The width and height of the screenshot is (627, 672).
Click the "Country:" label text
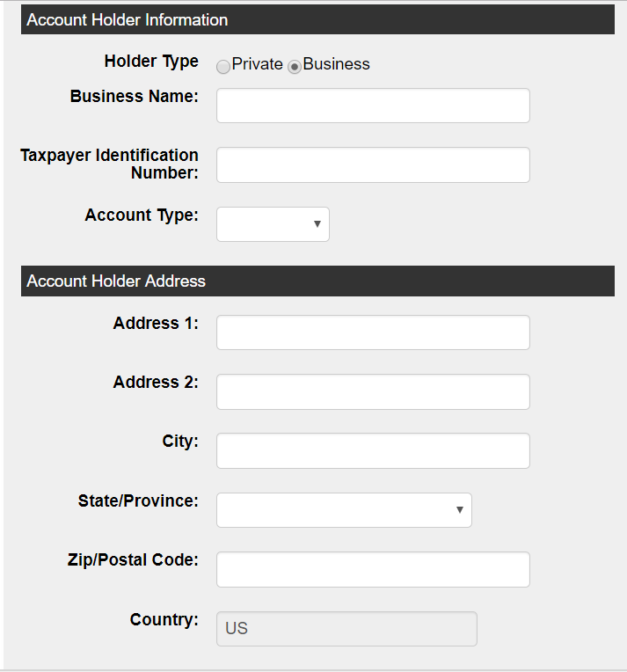point(164,619)
